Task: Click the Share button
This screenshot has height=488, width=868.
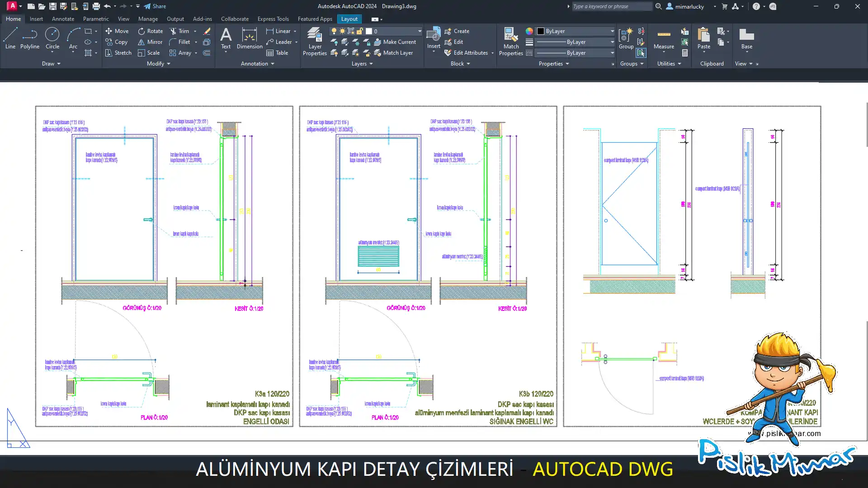Action: click(x=155, y=6)
